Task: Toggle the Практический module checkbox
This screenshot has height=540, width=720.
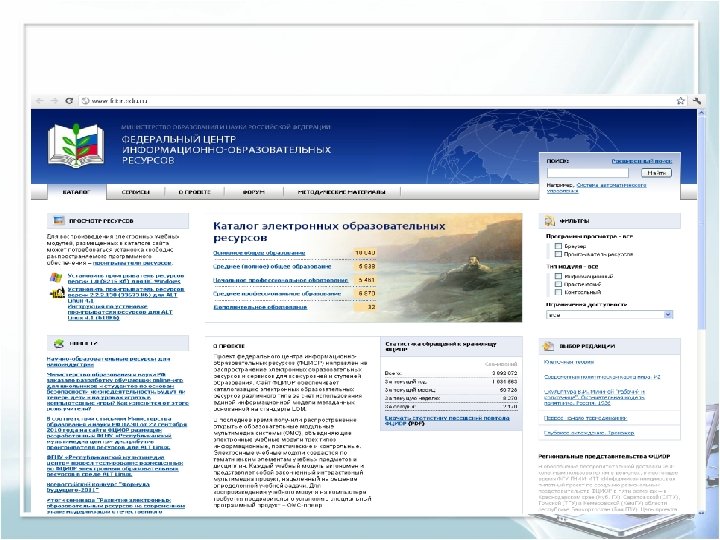Action: point(558,284)
